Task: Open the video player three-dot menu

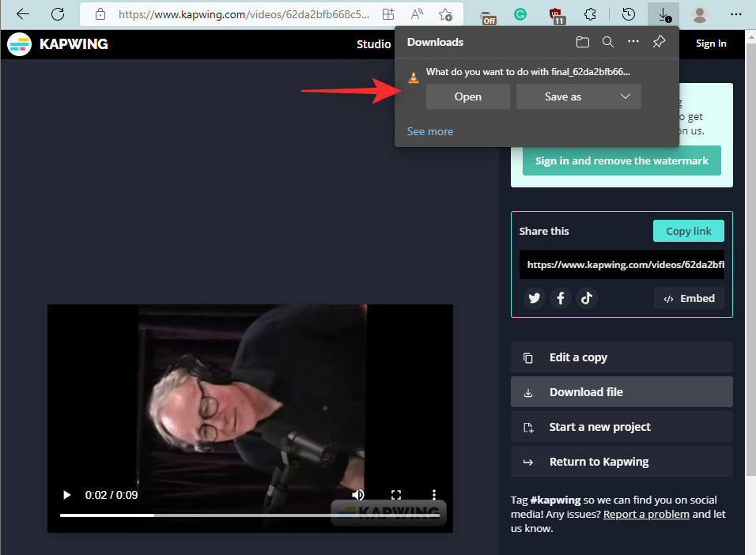Action: pyautogui.click(x=434, y=495)
